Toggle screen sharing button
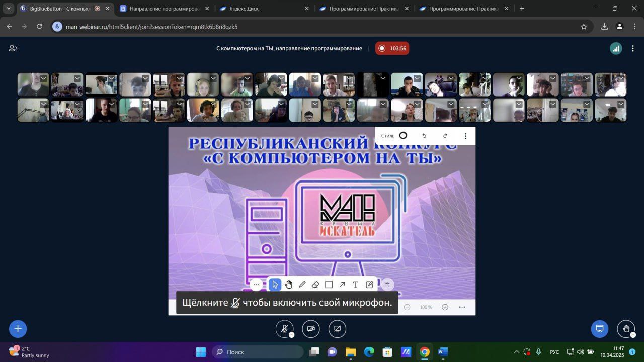 point(337,329)
